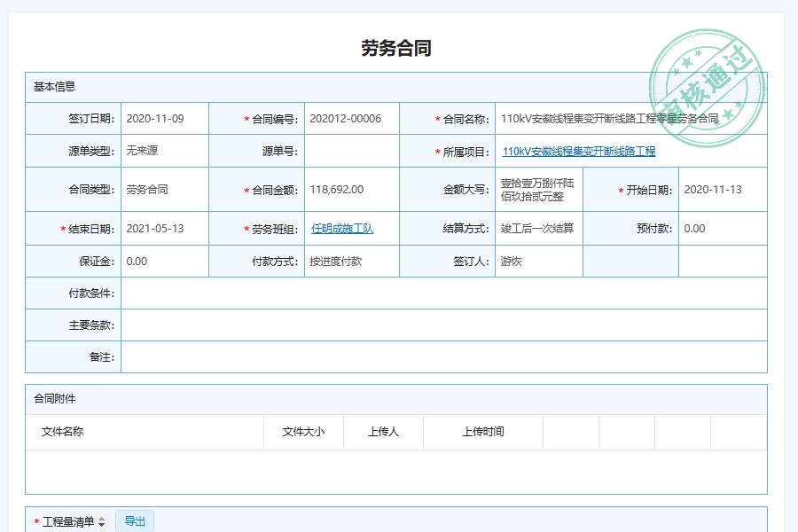
Task: Click the 签订日期 field value 2020-11-09
Action: tap(155, 119)
